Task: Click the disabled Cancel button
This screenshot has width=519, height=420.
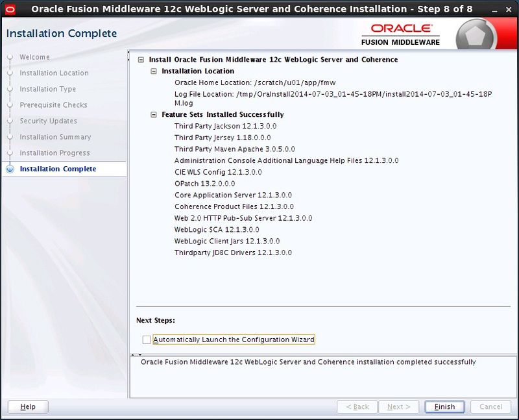Action: pos(491,407)
